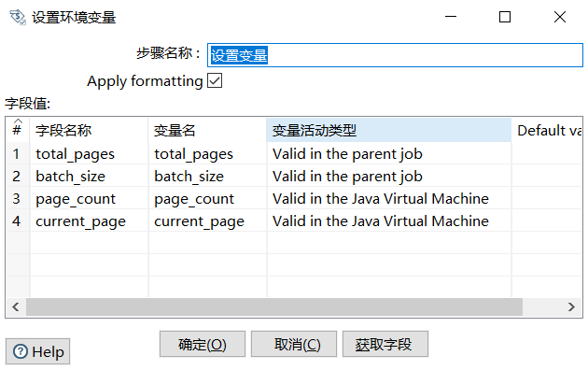
Task: Click variable name cell current_page
Action: tap(207, 221)
